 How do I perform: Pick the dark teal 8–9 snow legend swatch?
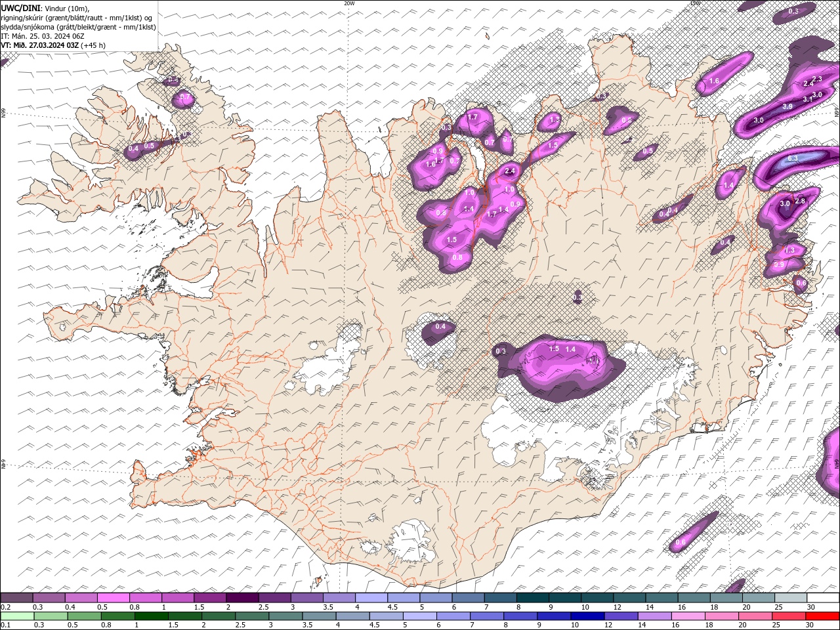pyautogui.click(x=532, y=598)
